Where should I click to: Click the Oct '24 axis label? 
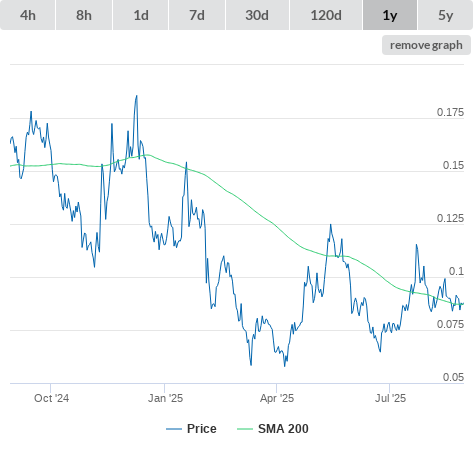[x=51, y=398]
